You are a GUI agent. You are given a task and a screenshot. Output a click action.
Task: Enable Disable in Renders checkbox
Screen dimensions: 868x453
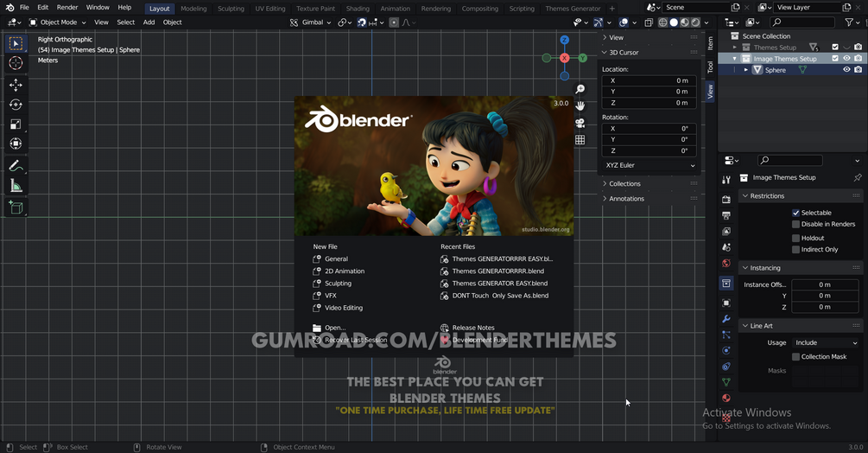point(795,224)
